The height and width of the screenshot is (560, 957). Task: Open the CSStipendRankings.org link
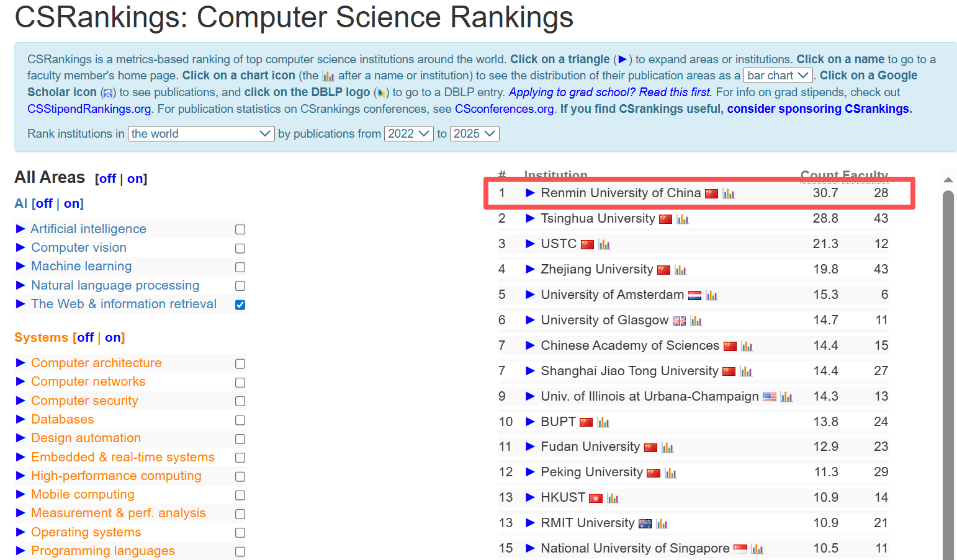pos(89,109)
